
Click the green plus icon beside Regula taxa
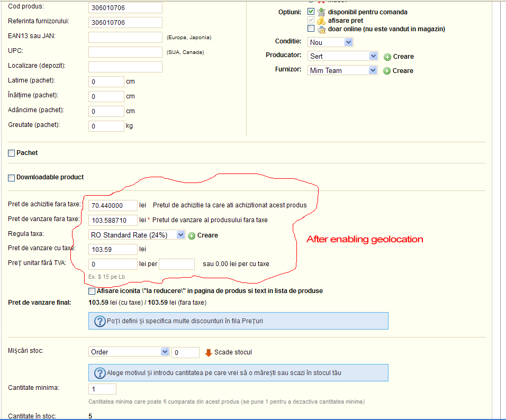(192, 236)
